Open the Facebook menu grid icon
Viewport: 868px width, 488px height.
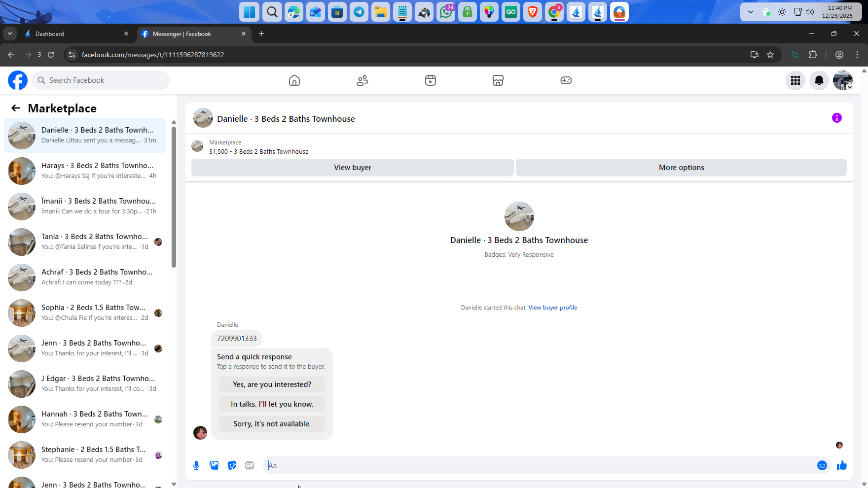796,80
